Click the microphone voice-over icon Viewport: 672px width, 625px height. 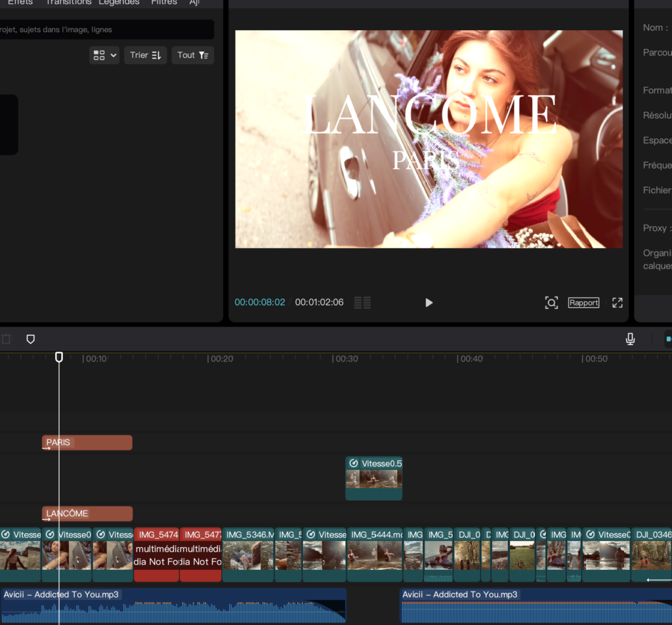click(630, 339)
